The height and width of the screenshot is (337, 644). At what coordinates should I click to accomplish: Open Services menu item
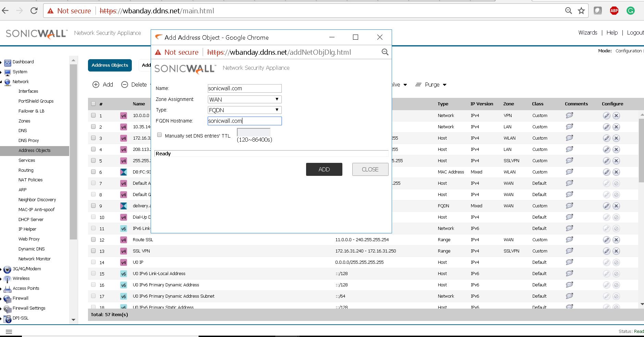click(x=27, y=160)
